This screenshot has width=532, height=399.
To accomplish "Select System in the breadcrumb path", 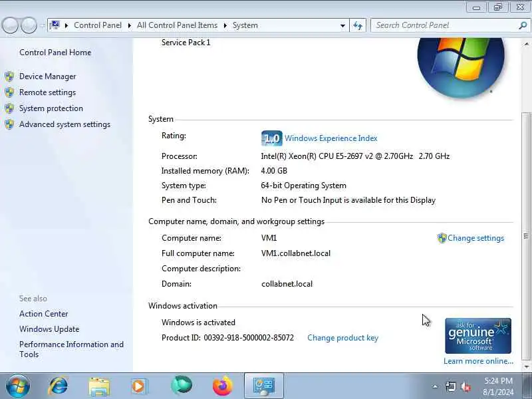I will pos(245,25).
